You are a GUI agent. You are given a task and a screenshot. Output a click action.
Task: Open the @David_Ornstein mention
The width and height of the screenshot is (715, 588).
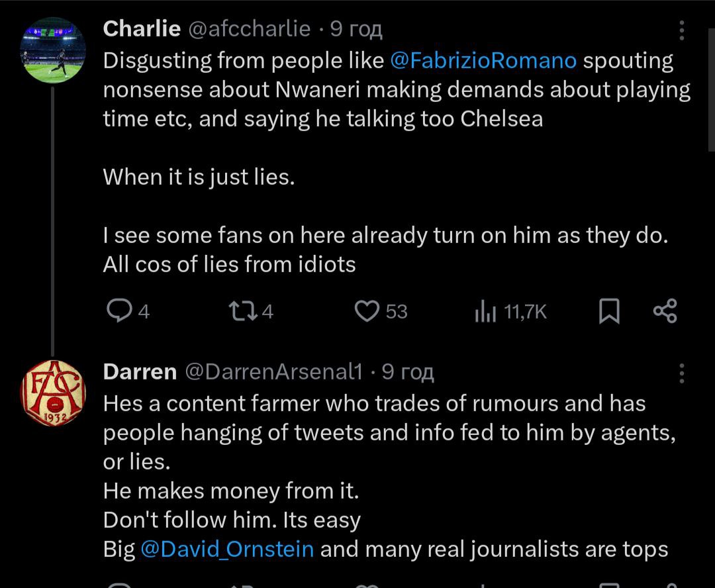pyautogui.click(x=227, y=549)
